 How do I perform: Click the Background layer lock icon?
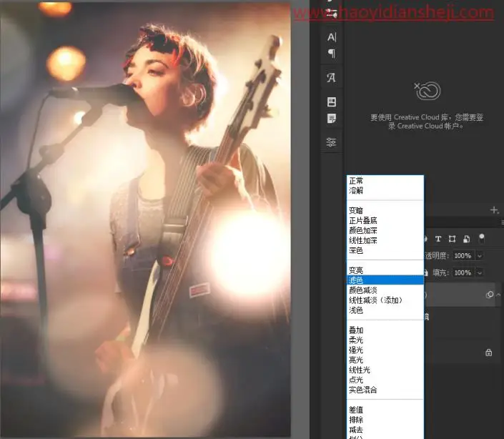(488, 352)
